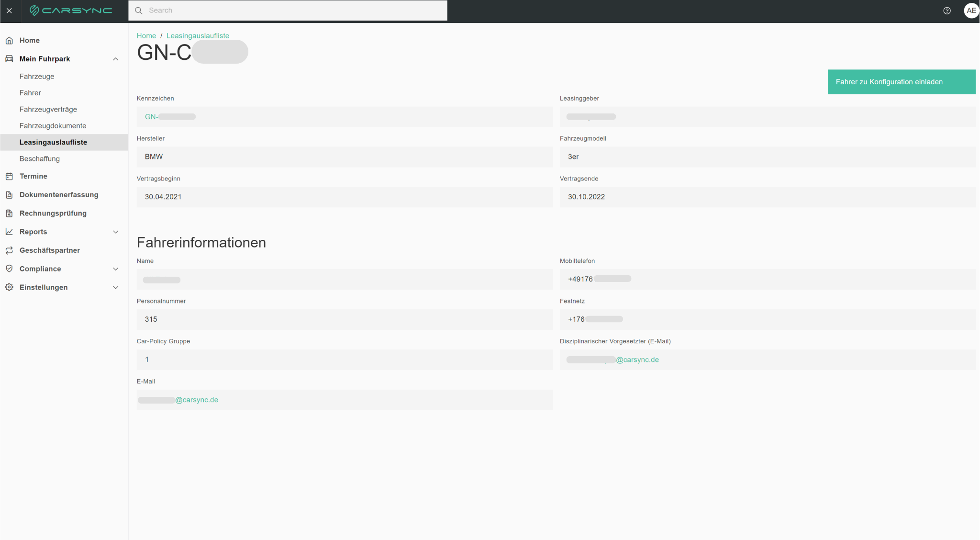Close the sidebar with the X icon

tap(9, 11)
